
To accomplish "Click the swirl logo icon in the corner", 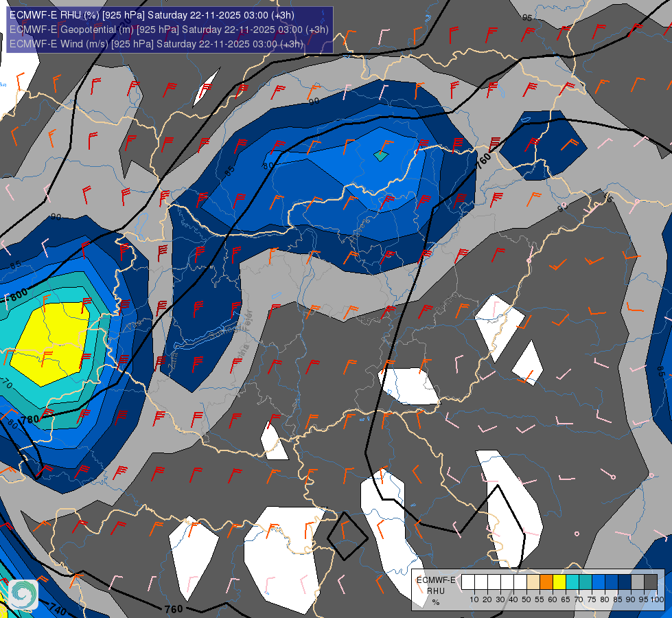I will 23,595.
